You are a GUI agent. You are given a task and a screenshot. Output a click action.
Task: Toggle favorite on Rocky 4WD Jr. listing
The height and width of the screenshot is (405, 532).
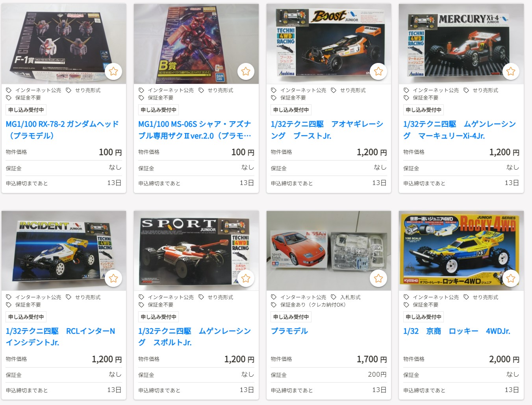511,278
